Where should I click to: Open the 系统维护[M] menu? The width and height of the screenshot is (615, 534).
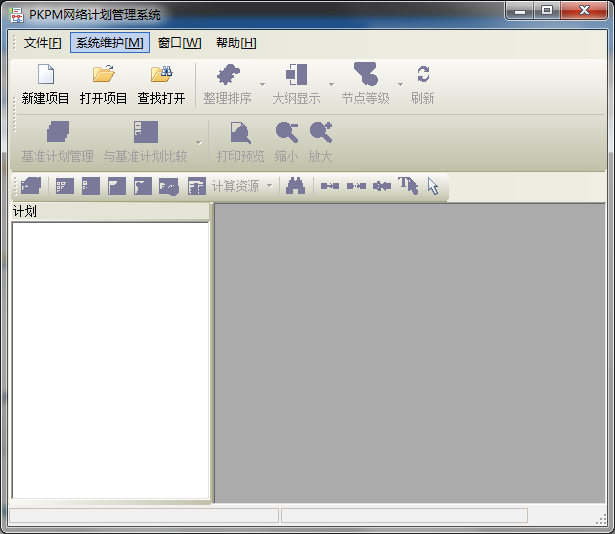[110, 43]
